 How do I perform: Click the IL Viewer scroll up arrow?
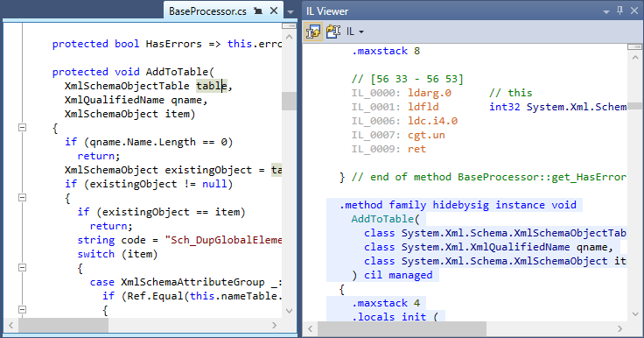pos(635,58)
